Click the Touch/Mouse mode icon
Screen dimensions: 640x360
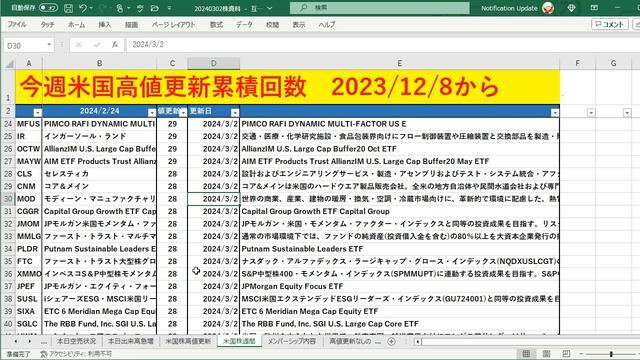[120, 8]
